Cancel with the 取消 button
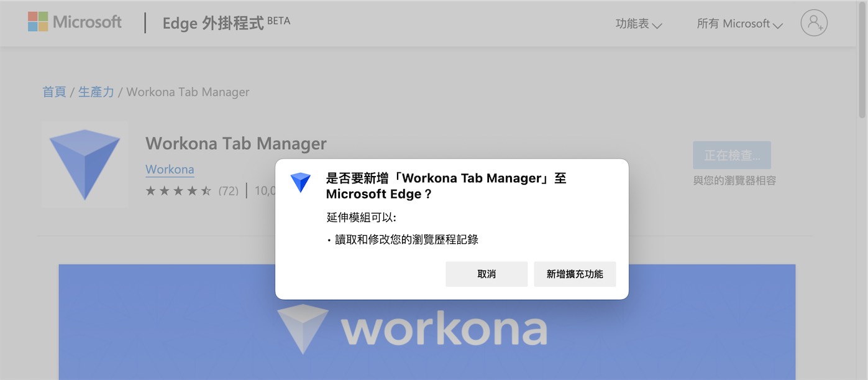The height and width of the screenshot is (380, 868). pos(487,274)
